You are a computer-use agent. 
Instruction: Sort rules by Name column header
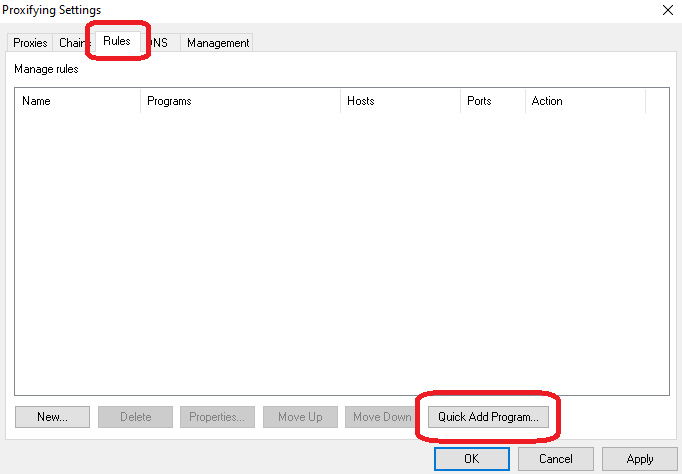point(78,101)
